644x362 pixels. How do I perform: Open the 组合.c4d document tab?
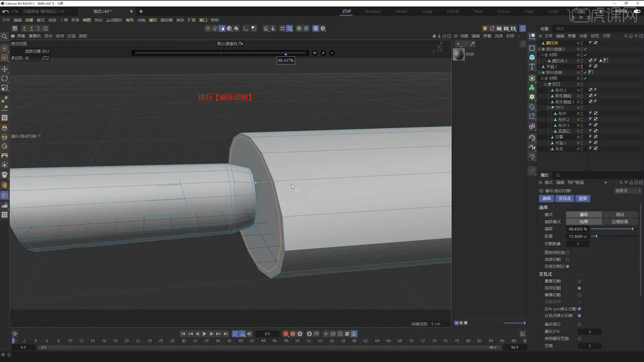click(x=103, y=11)
